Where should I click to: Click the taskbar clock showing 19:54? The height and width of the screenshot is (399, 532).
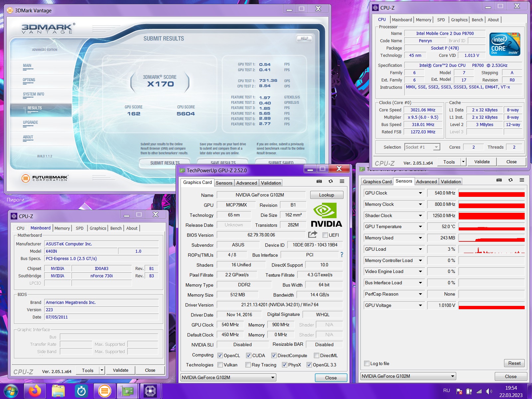click(511, 388)
